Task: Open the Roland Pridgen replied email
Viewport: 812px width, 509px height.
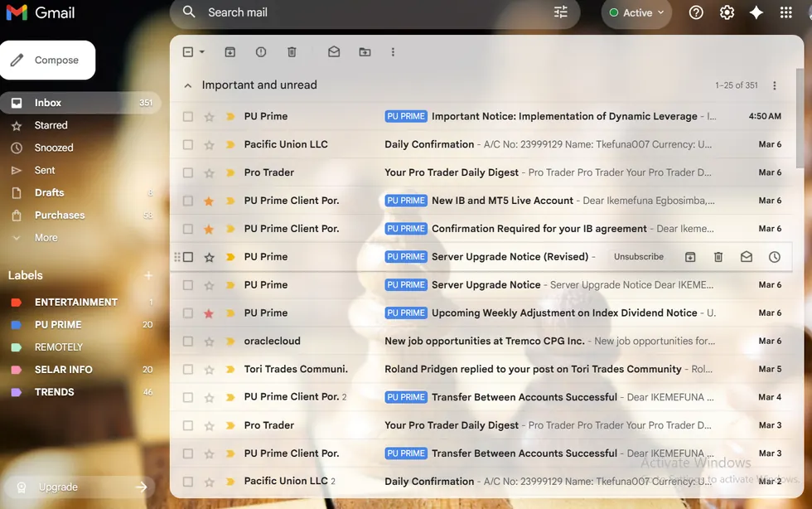Action: (481, 369)
